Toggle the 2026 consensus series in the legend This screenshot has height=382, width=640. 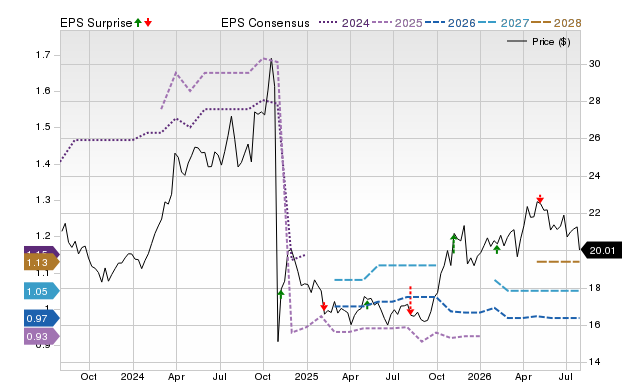click(450, 23)
